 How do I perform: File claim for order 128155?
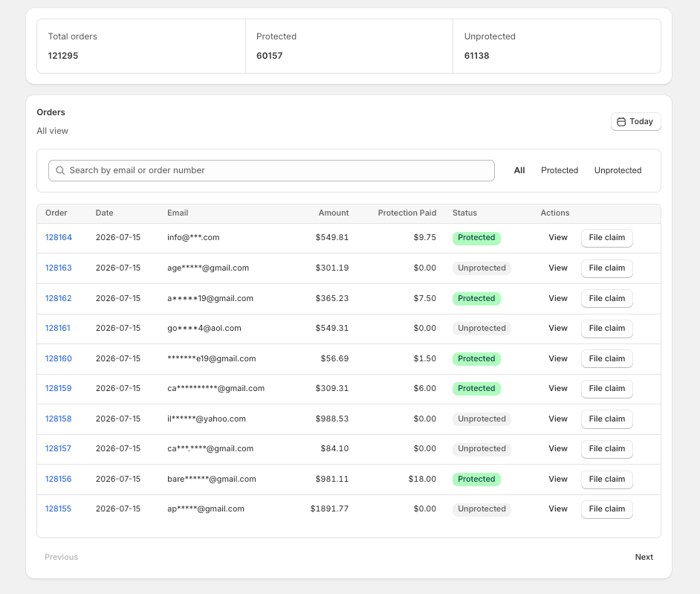tap(606, 509)
